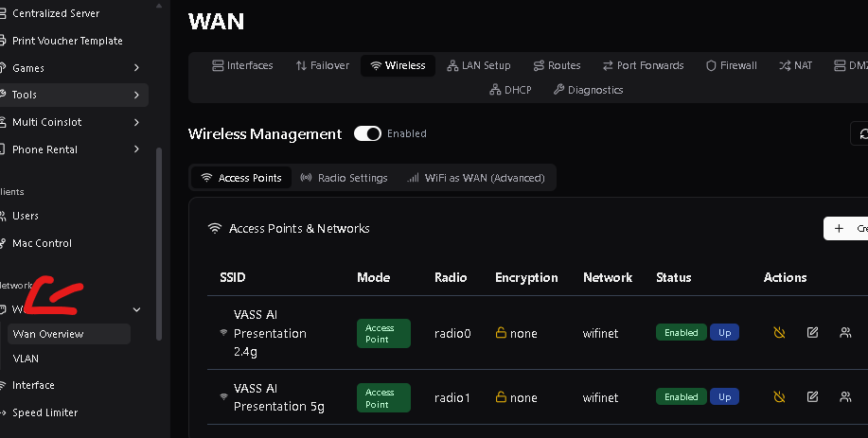This screenshot has width=868, height=438.
Task: Click the Wi-Fi icon of the 2.4g SSID row
Action: 223,332
